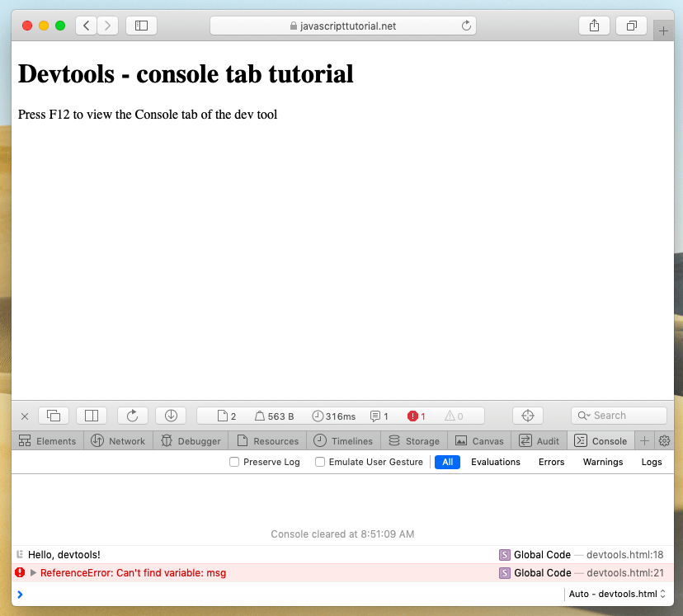Screen dimensions: 683x616
Task: Switch to the Network tab
Action: [118, 441]
